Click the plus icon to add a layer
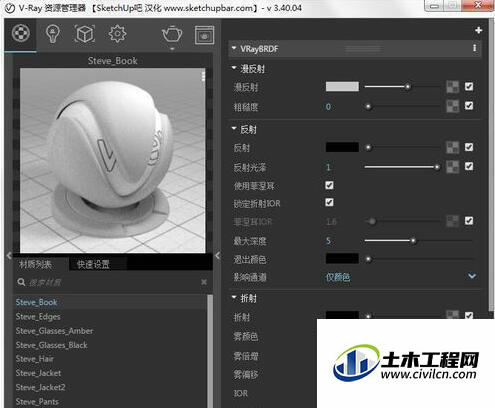Viewport: 495px width, 408px height. (479, 30)
